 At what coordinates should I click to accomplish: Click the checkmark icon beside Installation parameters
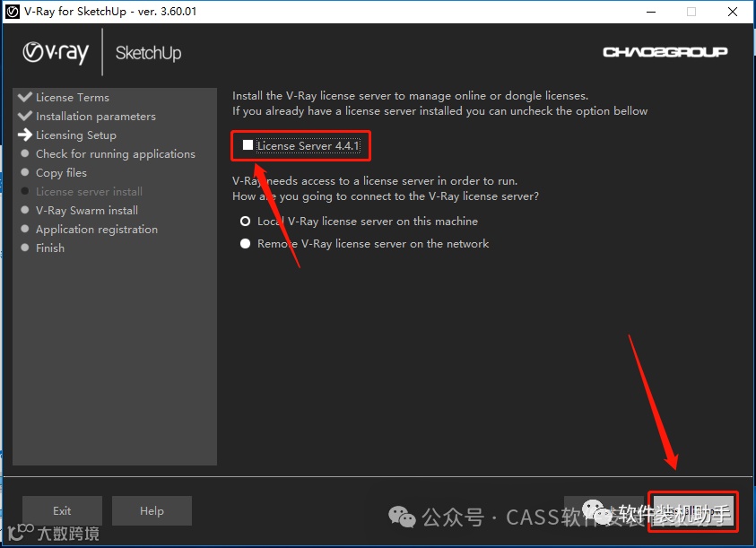[x=24, y=116]
